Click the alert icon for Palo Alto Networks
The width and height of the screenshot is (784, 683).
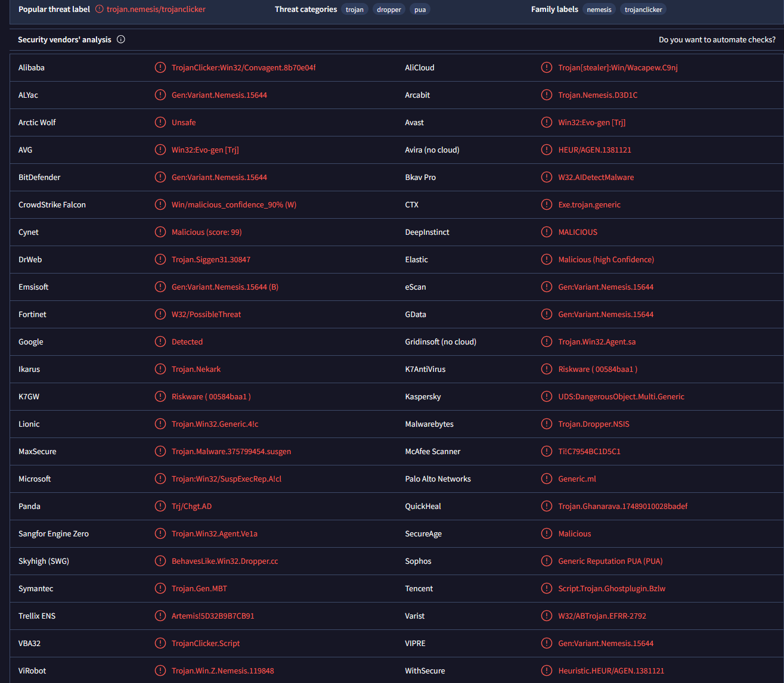pyautogui.click(x=547, y=479)
